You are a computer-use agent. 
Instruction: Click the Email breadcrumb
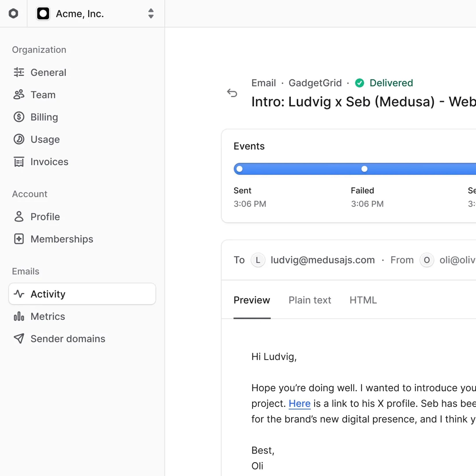point(264,83)
